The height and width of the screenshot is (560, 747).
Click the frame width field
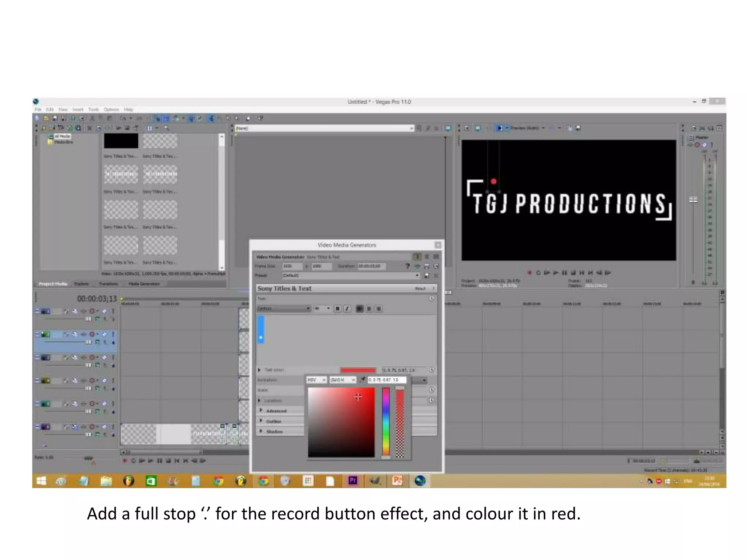tap(292, 266)
